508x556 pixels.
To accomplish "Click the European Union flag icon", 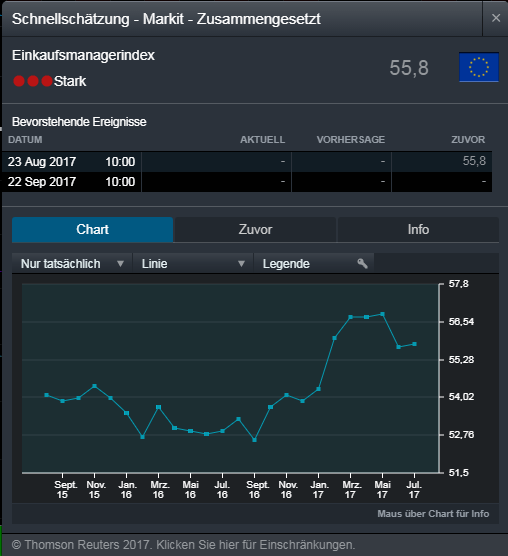I will coord(479,67).
